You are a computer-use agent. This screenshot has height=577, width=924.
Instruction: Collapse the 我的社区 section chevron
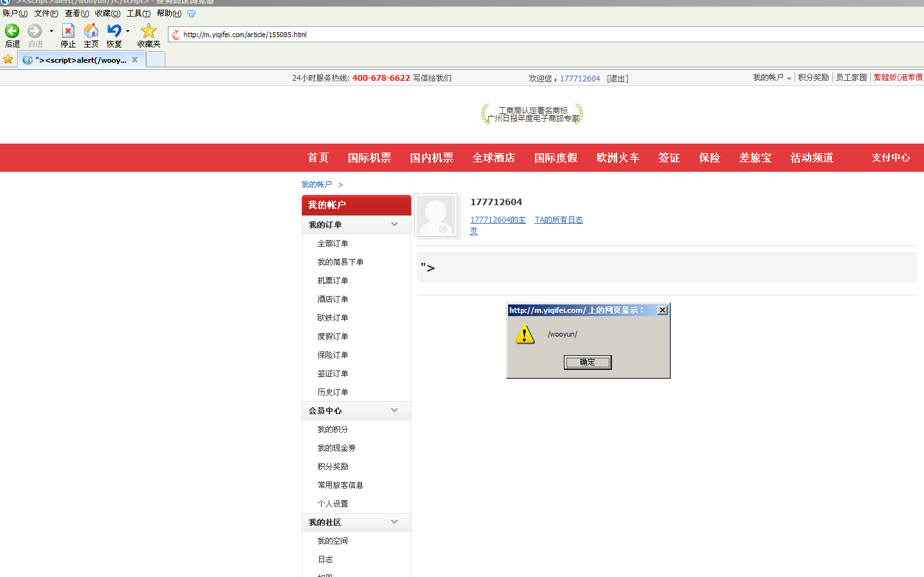394,522
